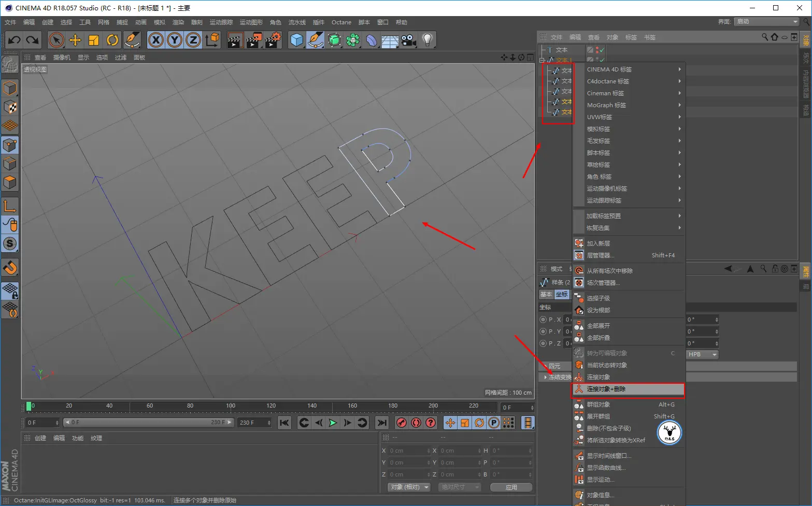The height and width of the screenshot is (506, 812).
Task: Click the S snap icon in left sidebar
Action: pyautogui.click(x=10, y=243)
